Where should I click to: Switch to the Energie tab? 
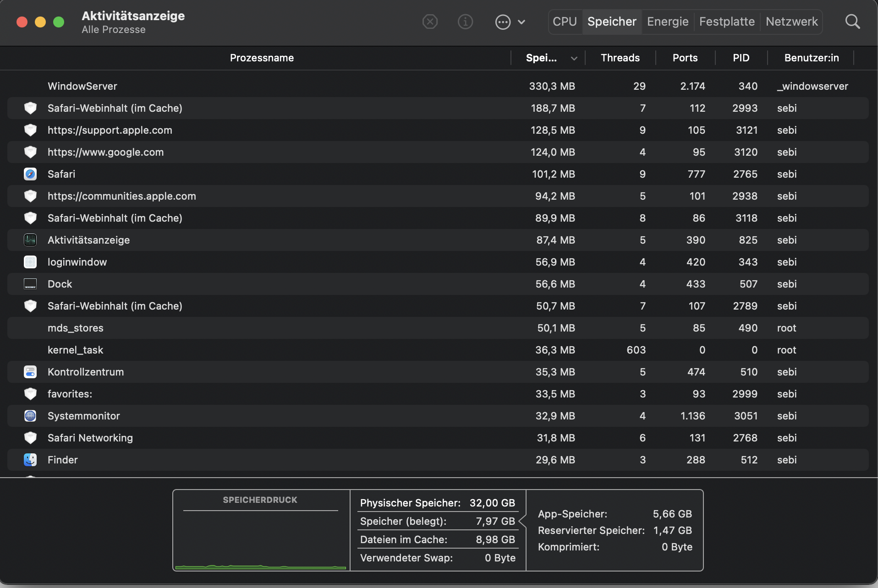point(668,22)
